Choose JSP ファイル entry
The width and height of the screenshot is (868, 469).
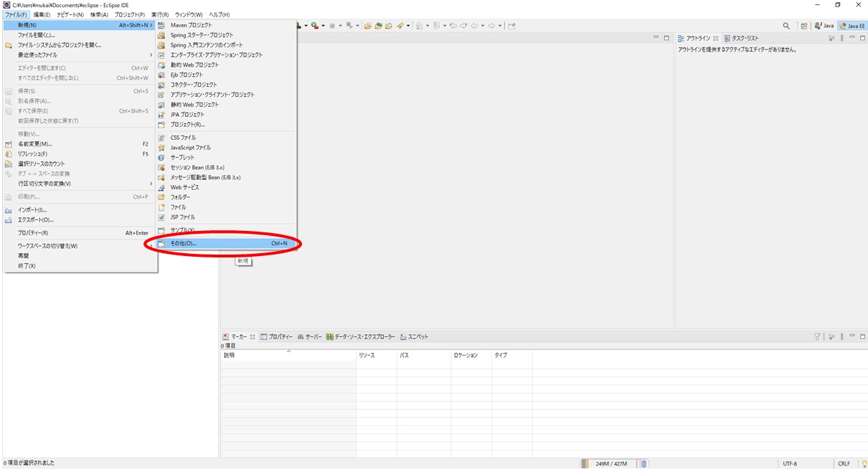(227, 217)
